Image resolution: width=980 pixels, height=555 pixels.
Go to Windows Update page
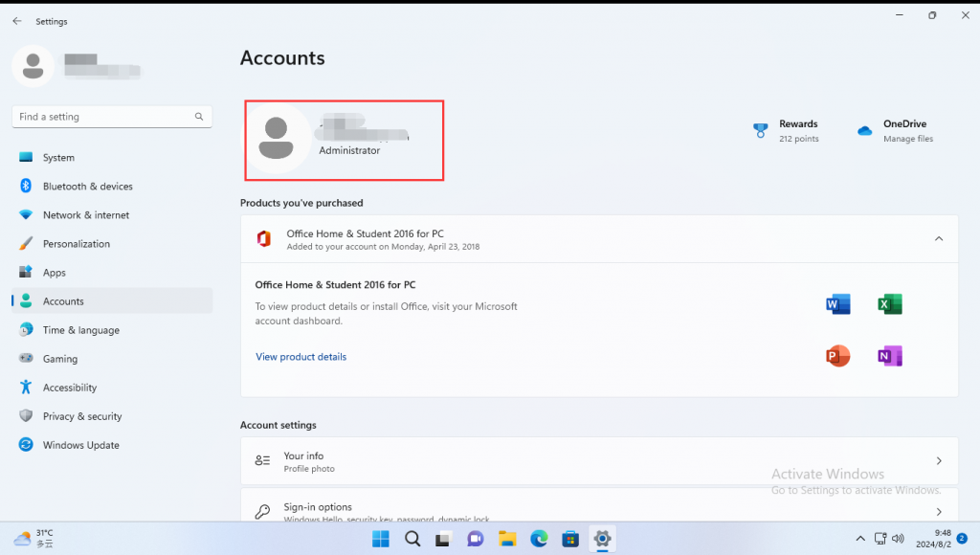[112, 445]
